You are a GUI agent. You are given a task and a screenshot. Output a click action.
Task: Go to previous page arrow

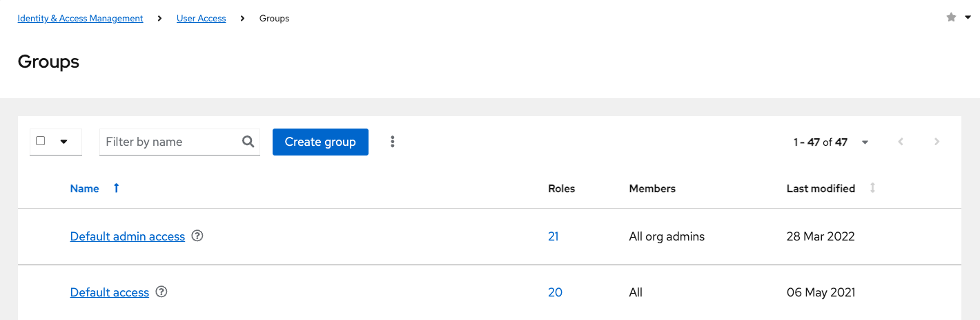[901, 142]
